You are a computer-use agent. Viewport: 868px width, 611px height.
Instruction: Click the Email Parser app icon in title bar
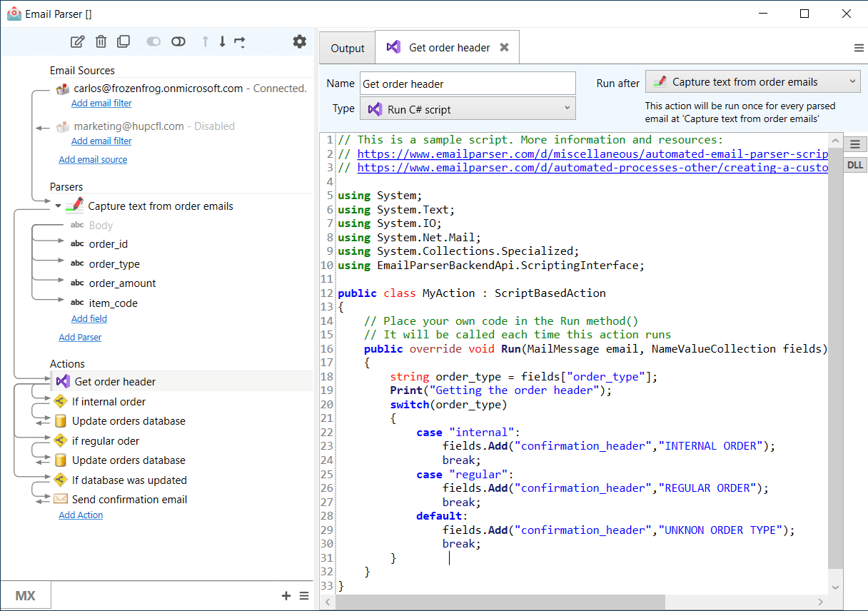(14, 14)
